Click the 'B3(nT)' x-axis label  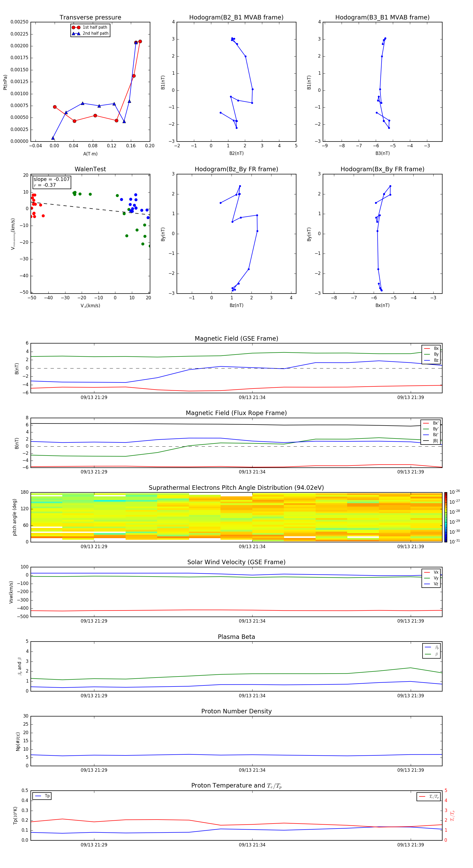point(382,153)
